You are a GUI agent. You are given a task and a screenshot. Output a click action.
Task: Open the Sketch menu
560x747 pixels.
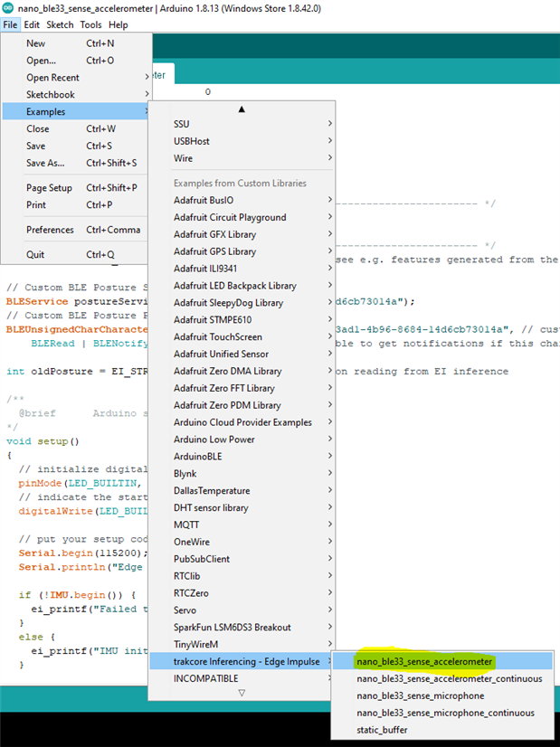tap(60, 24)
